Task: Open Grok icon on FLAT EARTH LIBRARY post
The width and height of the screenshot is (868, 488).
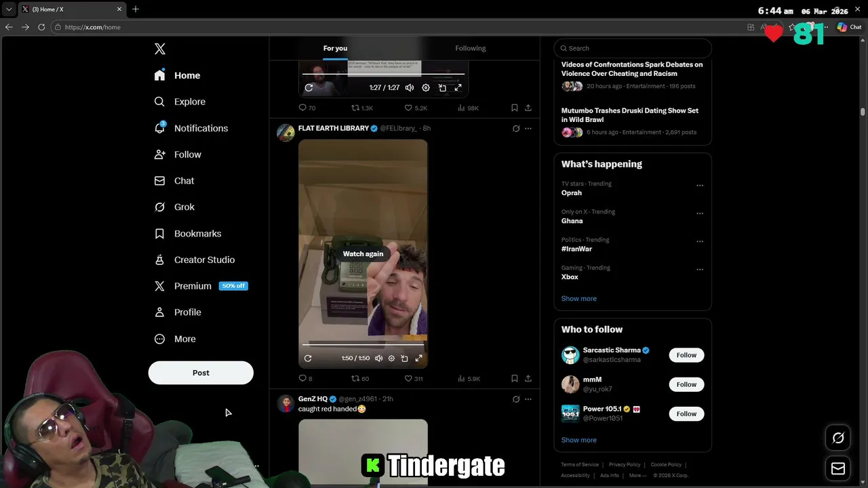Action: coord(516,128)
